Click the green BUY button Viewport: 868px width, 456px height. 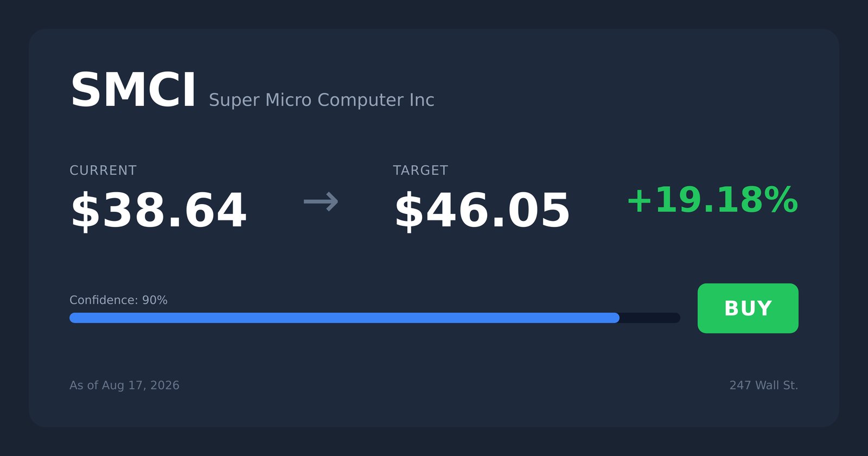coord(748,308)
